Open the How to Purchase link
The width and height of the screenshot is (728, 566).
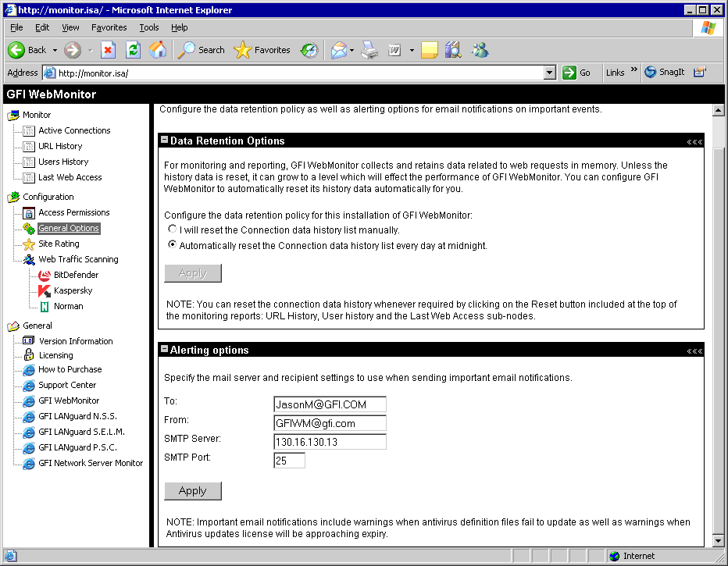pyautogui.click(x=70, y=369)
